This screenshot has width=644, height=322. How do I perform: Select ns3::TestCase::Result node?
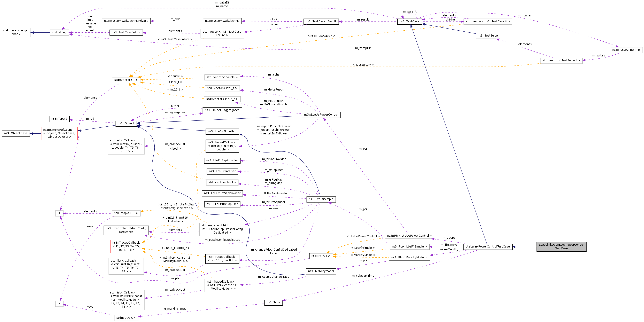(x=321, y=22)
